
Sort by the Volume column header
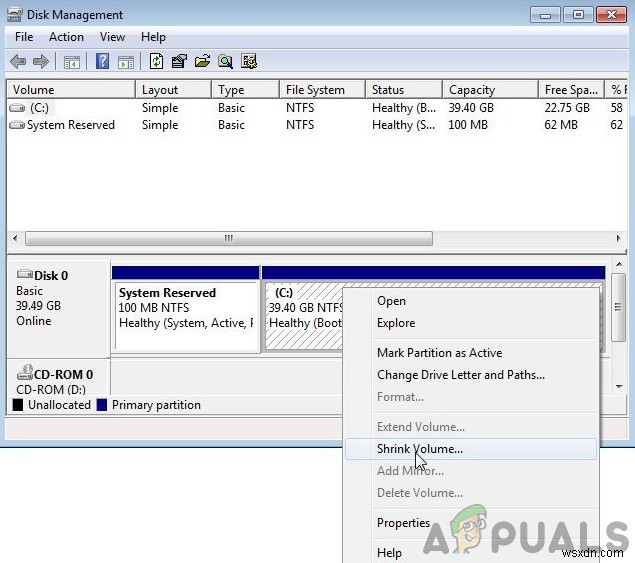[x=71, y=90]
